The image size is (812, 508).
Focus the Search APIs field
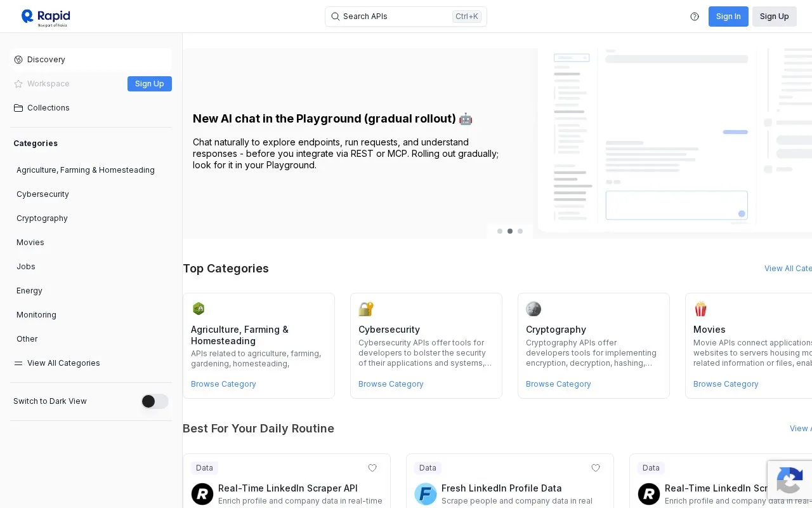[x=406, y=17]
